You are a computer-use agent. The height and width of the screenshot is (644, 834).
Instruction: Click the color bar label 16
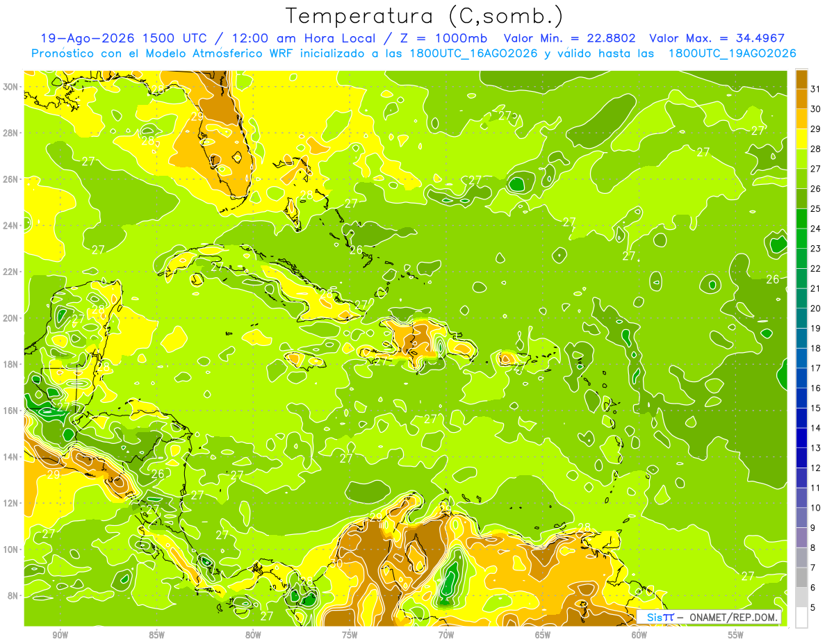click(x=816, y=388)
